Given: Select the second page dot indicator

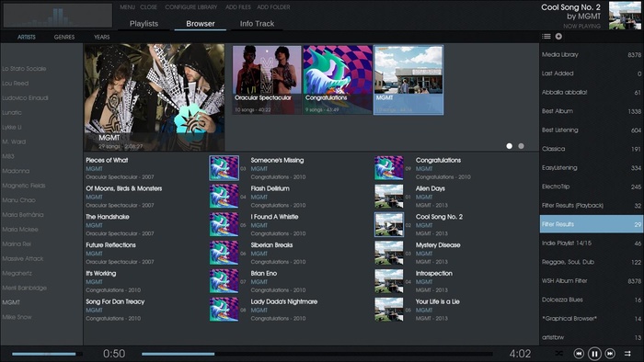Looking at the screenshot, I should pos(522,146).
